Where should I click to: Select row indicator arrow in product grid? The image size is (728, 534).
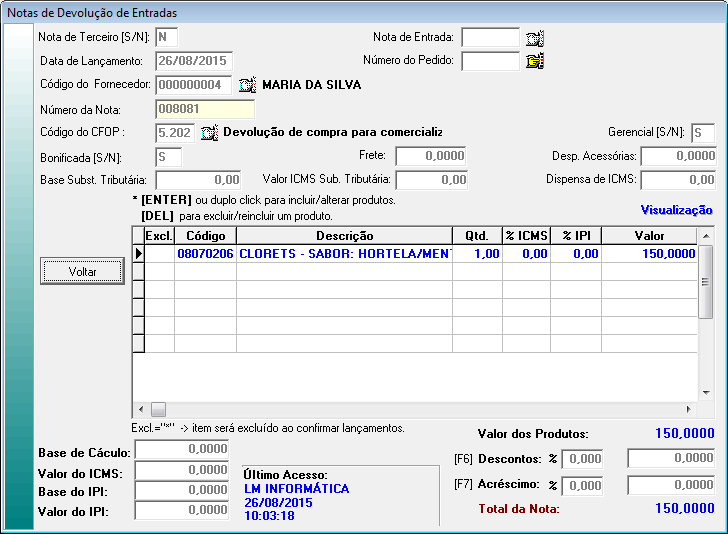138,254
